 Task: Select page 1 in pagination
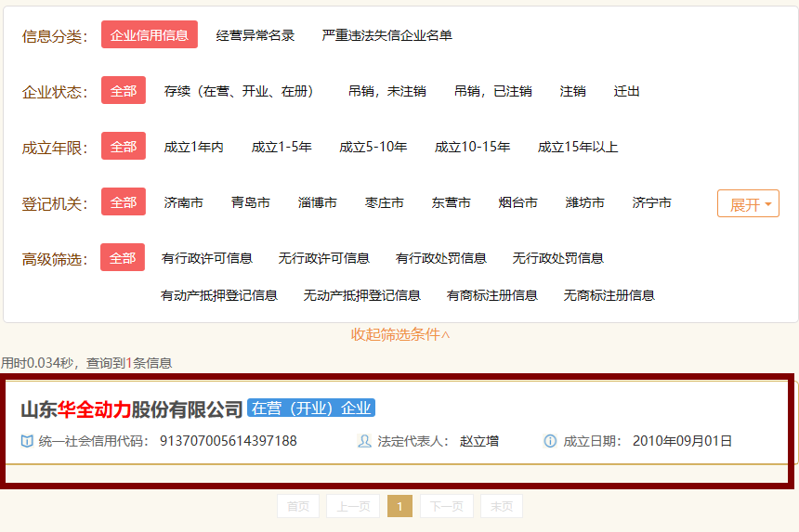click(400, 506)
